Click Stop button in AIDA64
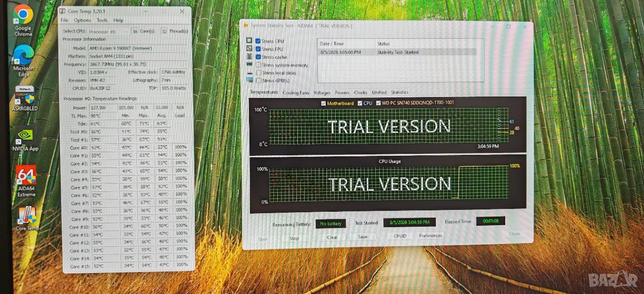Viewport: 644px width, 294px height. coord(294,238)
